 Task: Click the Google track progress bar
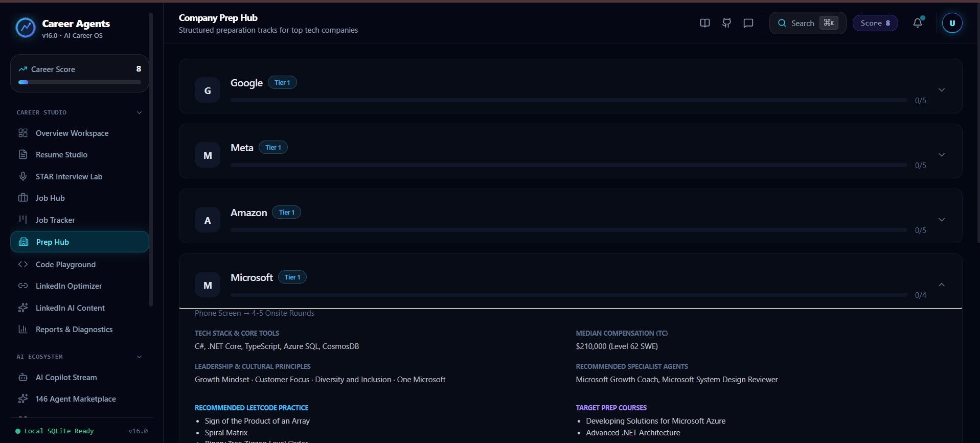pos(568,100)
